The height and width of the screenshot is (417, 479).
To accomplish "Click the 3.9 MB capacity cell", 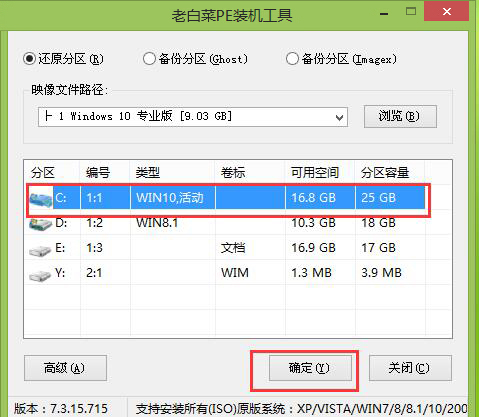I will [x=381, y=273].
